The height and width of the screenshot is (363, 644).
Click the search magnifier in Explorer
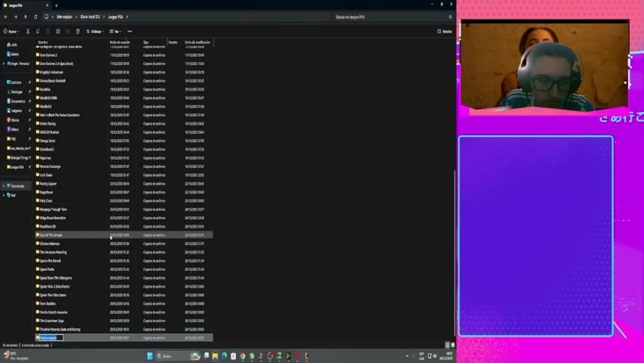pos(450,17)
